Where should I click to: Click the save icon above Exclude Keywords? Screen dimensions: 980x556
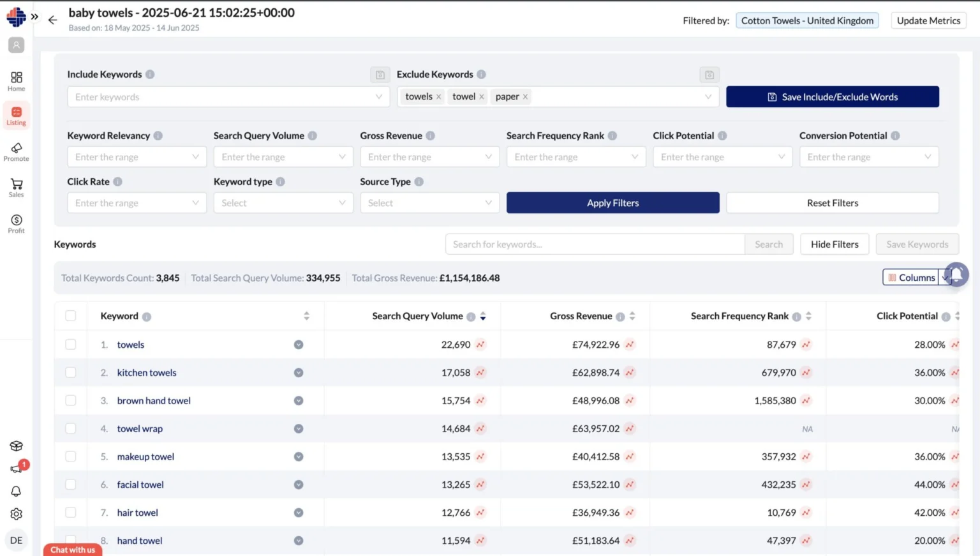709,75
